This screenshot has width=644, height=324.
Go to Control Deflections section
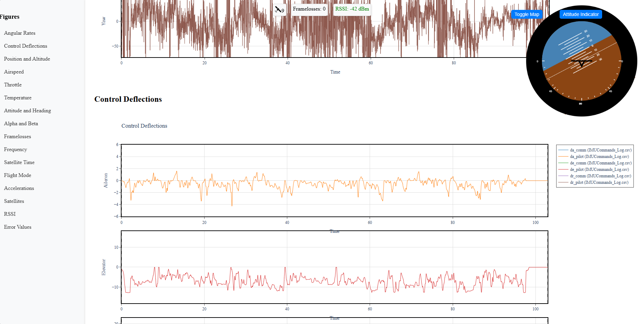[26, 46]
